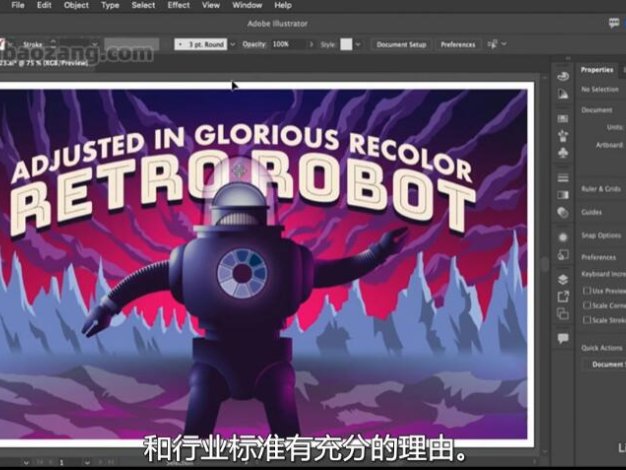Image resolution: width=626 pixels, height=470 pixels.
Task: Open the artboard navigation dropdown in status bar
Action: (87, 462)
